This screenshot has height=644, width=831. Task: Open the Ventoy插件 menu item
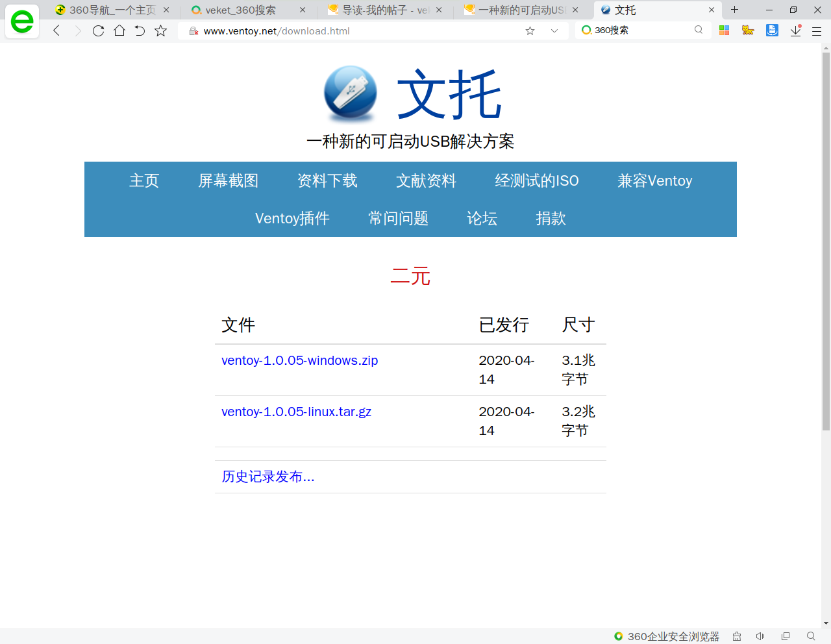pyautogui.click(x=292, y=218)
